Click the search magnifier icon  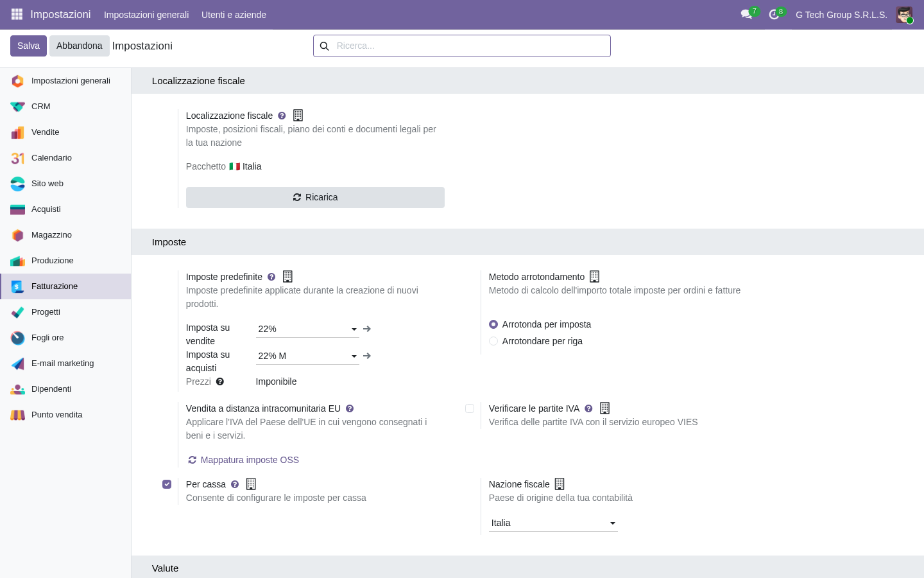point(325,46)
